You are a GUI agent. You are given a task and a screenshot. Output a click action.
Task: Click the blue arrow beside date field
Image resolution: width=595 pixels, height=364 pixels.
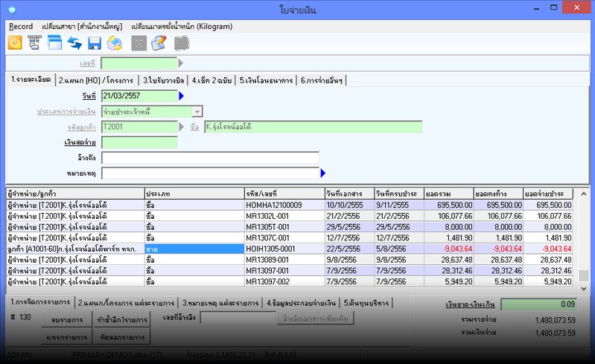(184, 96)
